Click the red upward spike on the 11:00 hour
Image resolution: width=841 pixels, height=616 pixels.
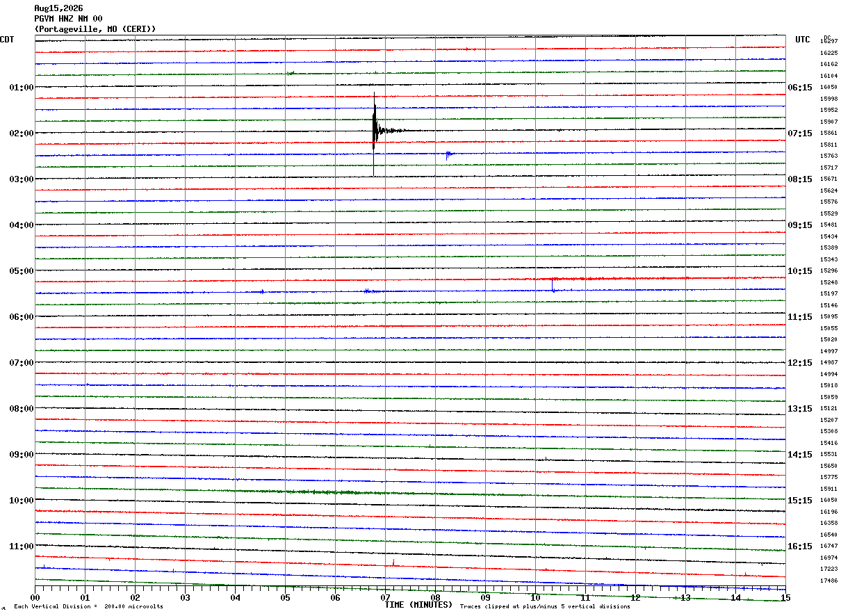point(393,562)
